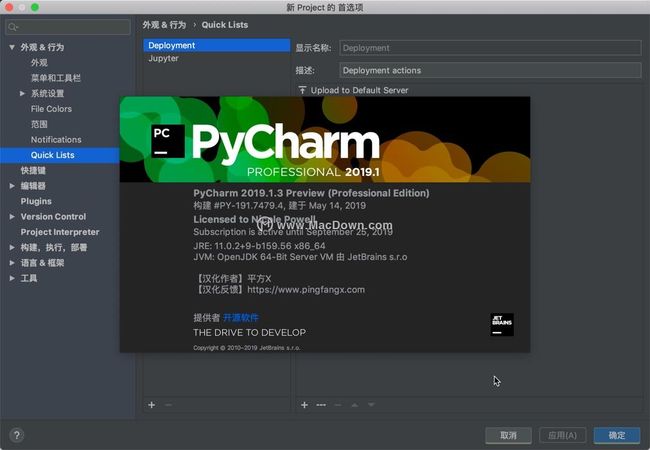This screenshot has width=650, height=450.
Task: Click the 显示名称 input field
Action: 490,48
